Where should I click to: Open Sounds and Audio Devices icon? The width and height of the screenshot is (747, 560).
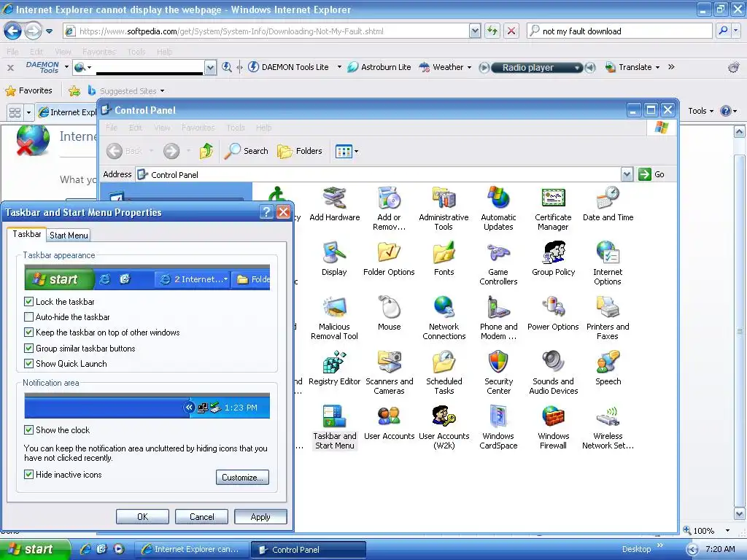[x=553, y=373]
